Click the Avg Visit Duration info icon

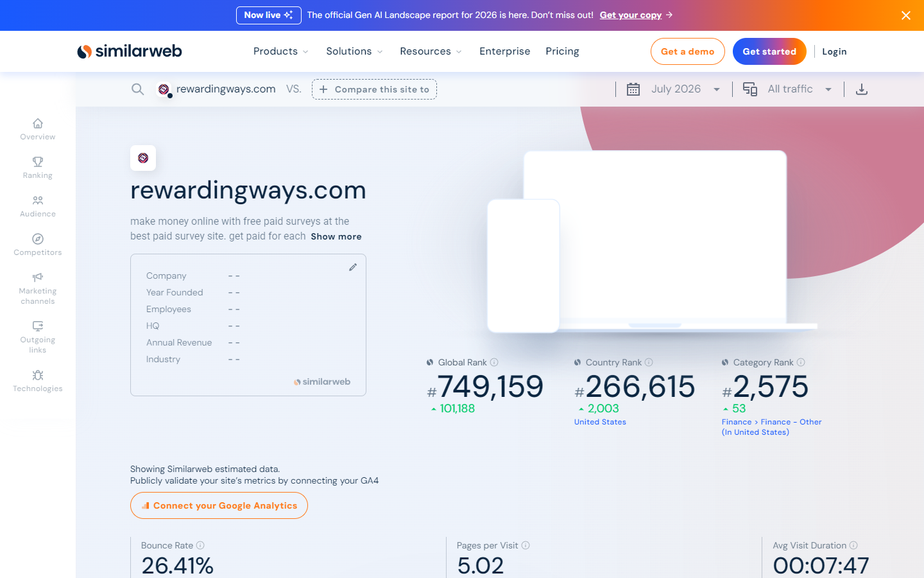(x=853, y=545)
